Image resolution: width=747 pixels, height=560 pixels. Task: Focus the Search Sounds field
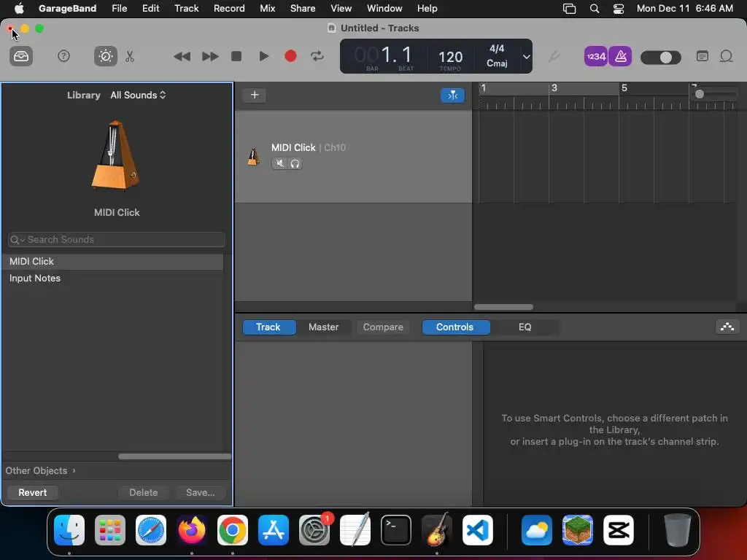pos(117,239)
